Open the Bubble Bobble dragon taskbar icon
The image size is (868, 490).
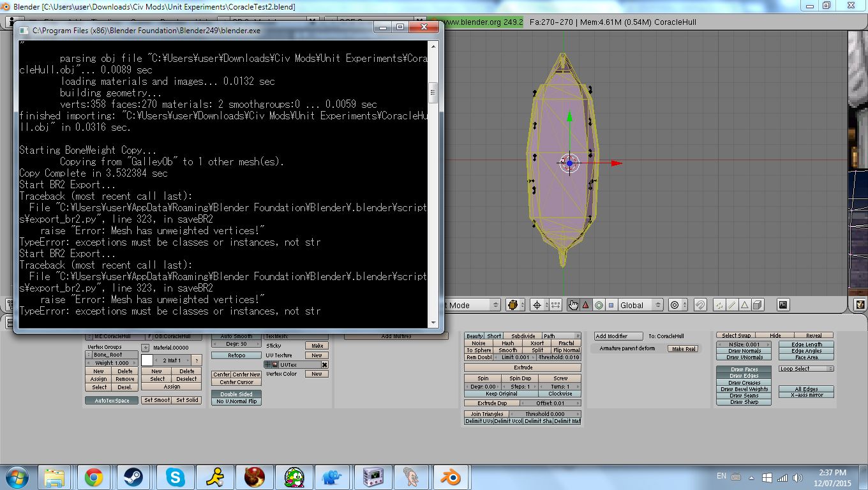pyautogui.click(x=294, y=477)
